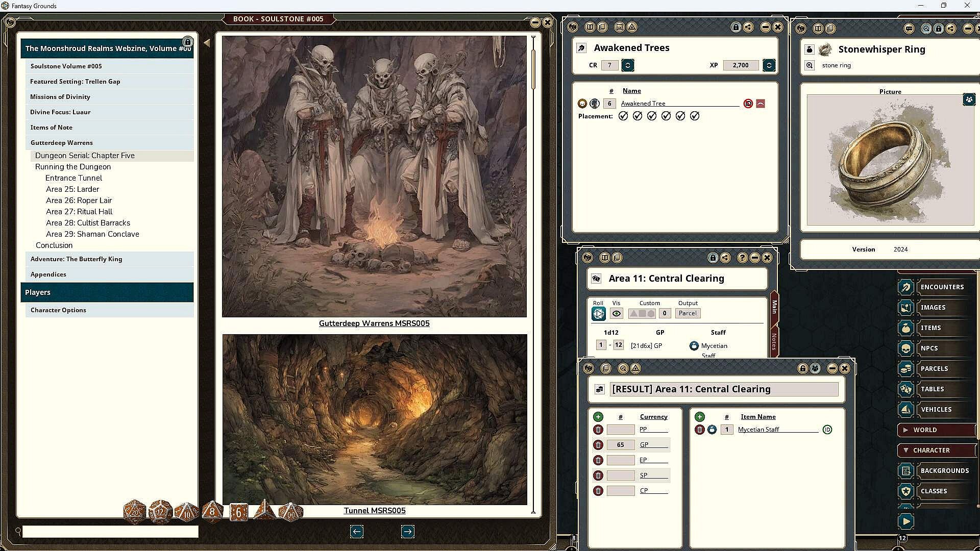
Task: Collapse Gutterdeep Warrens chapter
Action: coord(109,143)
